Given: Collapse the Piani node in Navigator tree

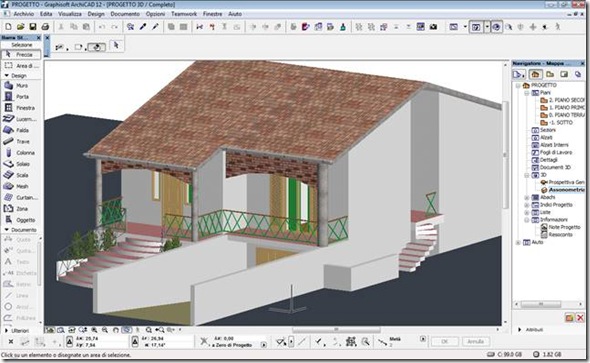Looking at the screenshot, I should [x=527, y=93].
